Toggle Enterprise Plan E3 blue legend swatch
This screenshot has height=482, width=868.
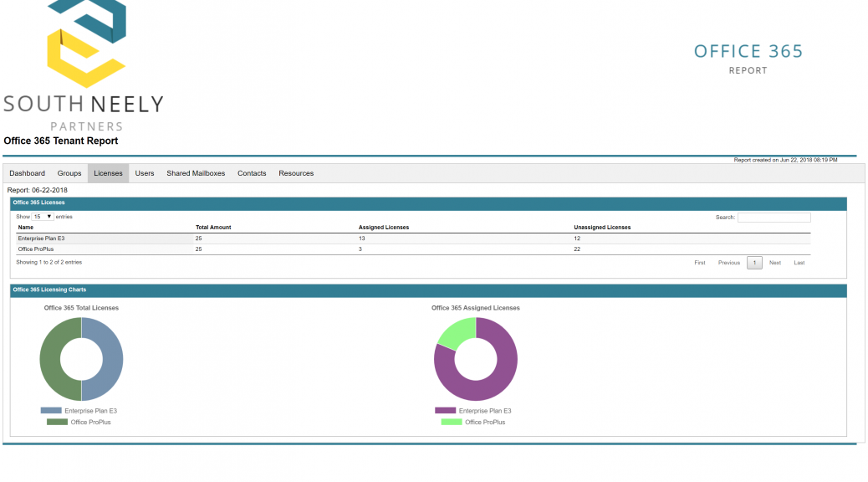tap(51, 411)
